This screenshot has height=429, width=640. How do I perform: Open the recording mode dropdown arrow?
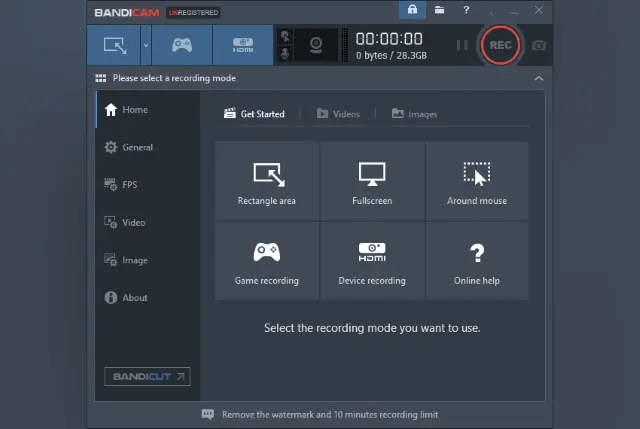pos(146,45)
